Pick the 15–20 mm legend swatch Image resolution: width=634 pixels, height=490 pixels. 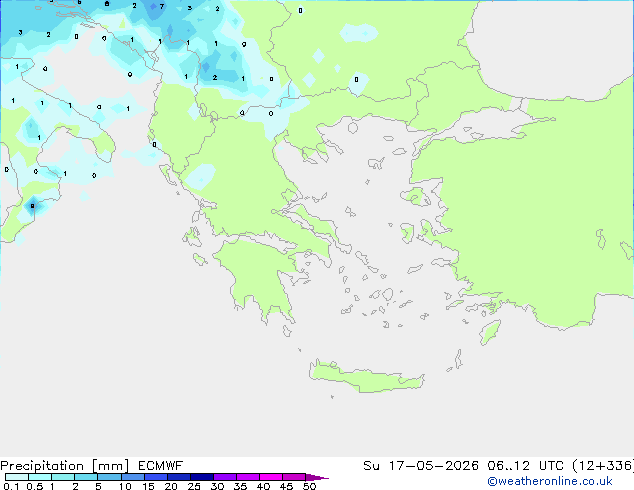[155, 477]
